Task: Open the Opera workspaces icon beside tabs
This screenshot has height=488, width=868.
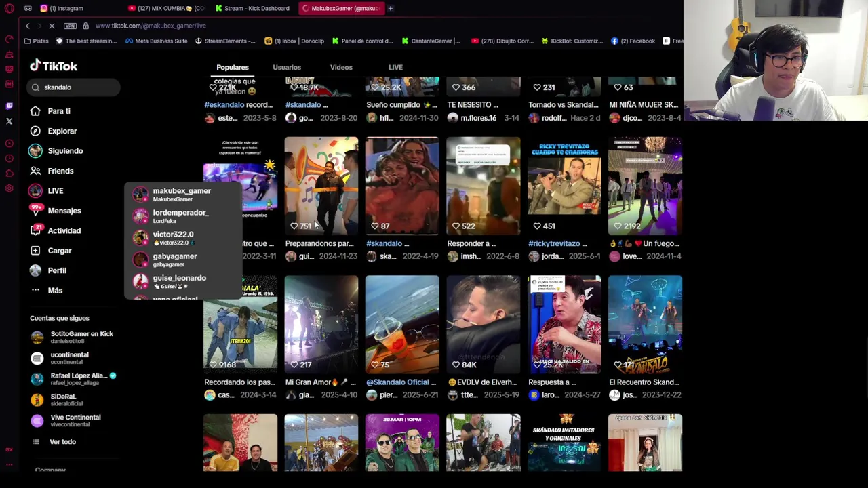Action: [x=28, y=8]
